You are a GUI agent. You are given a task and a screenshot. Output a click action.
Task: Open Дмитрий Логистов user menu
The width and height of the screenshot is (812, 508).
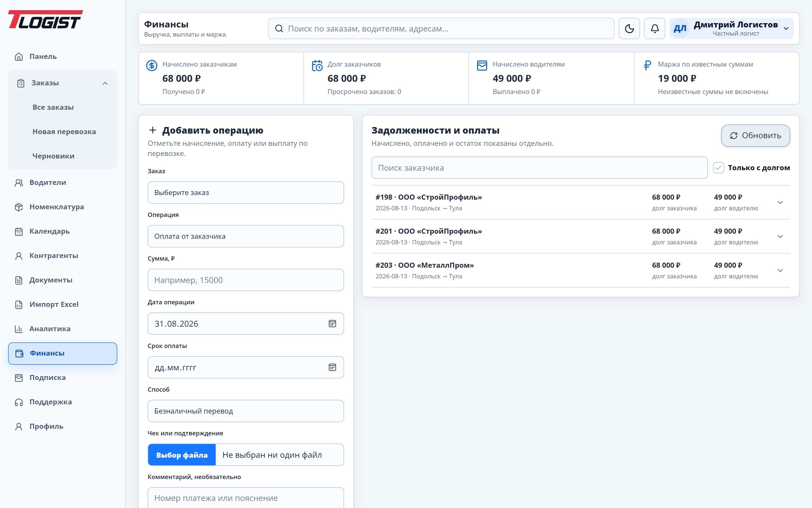(x=731, y=28)
